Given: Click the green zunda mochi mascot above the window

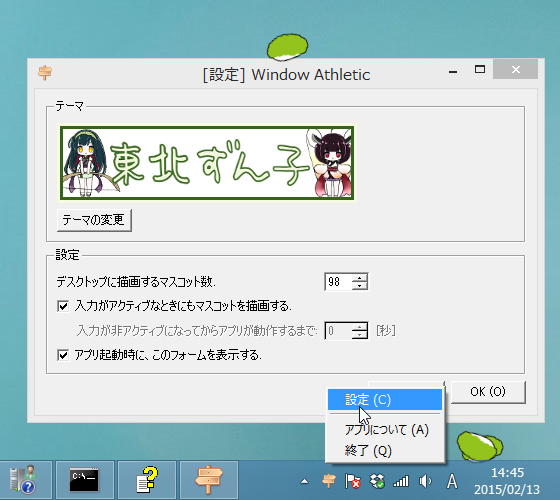Looking at the screenshot, I should (288, 47).
